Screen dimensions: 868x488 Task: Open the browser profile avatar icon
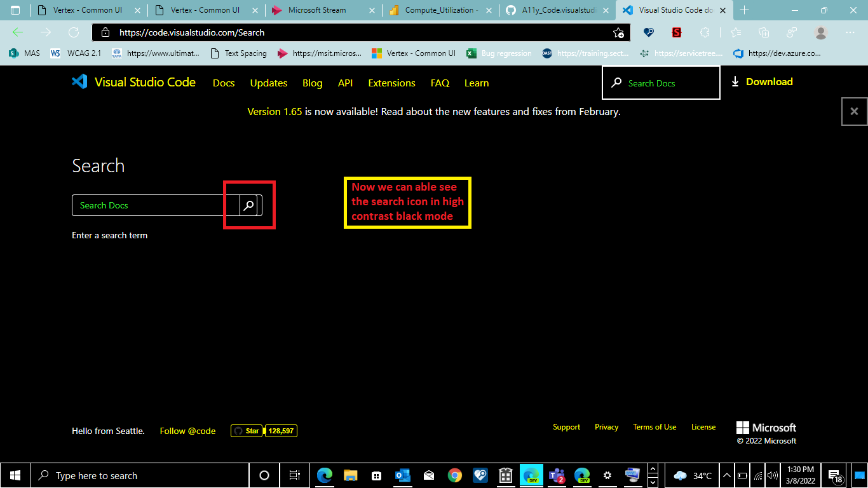point(820,32)
